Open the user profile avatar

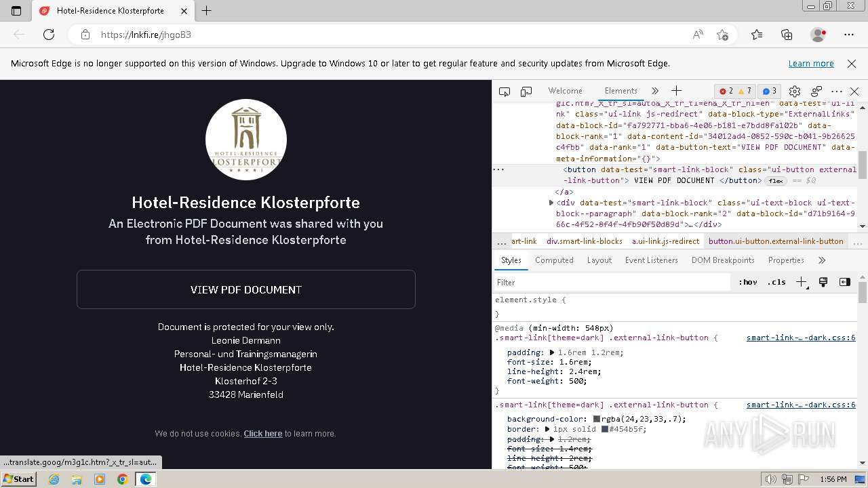pos(818,35)
